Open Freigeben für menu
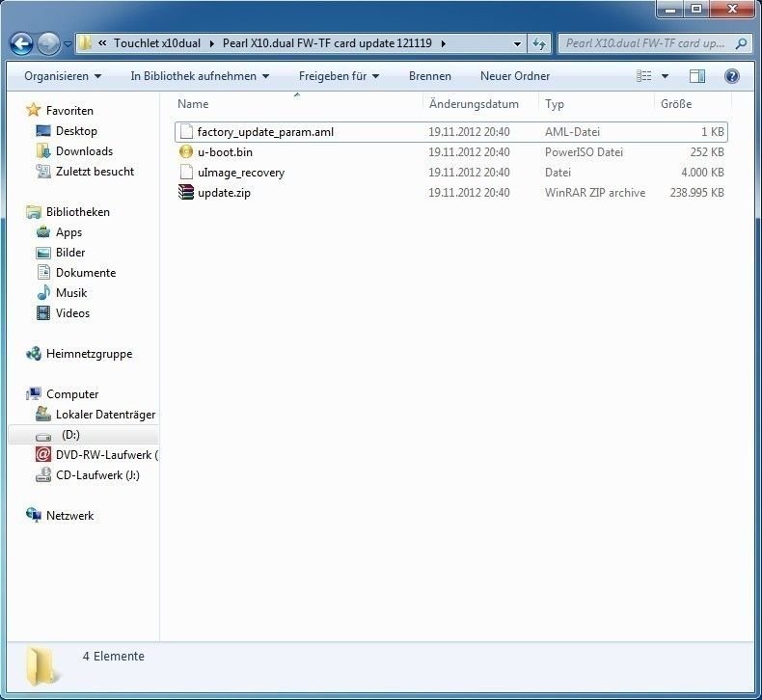762x700 pixels. [x=339, y=76]
